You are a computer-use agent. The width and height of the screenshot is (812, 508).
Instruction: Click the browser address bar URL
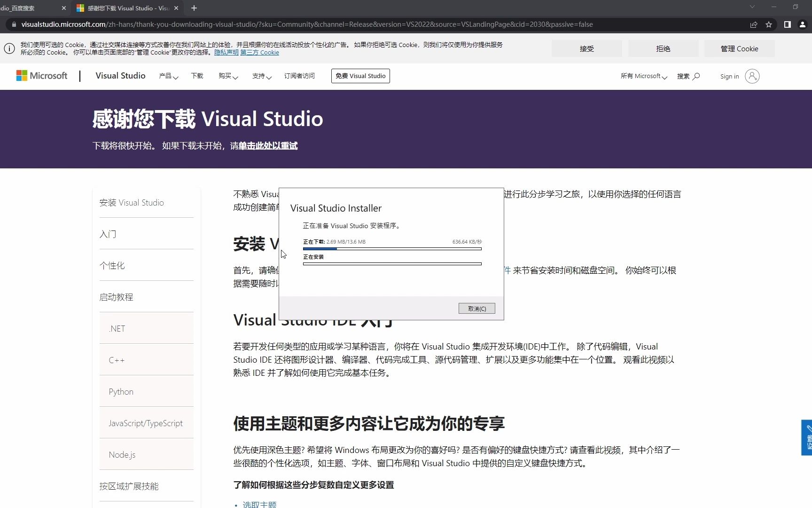point(307,24)
